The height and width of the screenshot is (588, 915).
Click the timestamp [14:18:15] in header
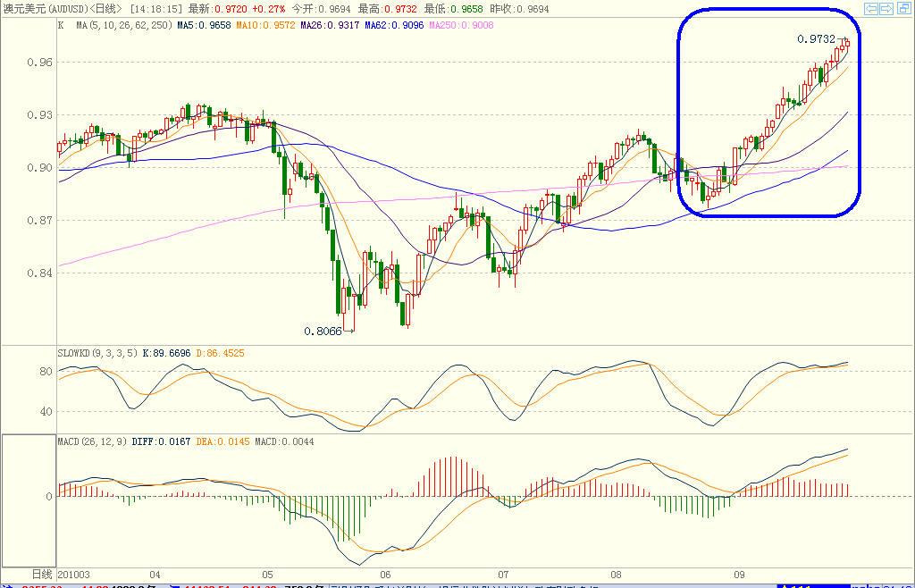pyautogui.click(x=156, y=9)
